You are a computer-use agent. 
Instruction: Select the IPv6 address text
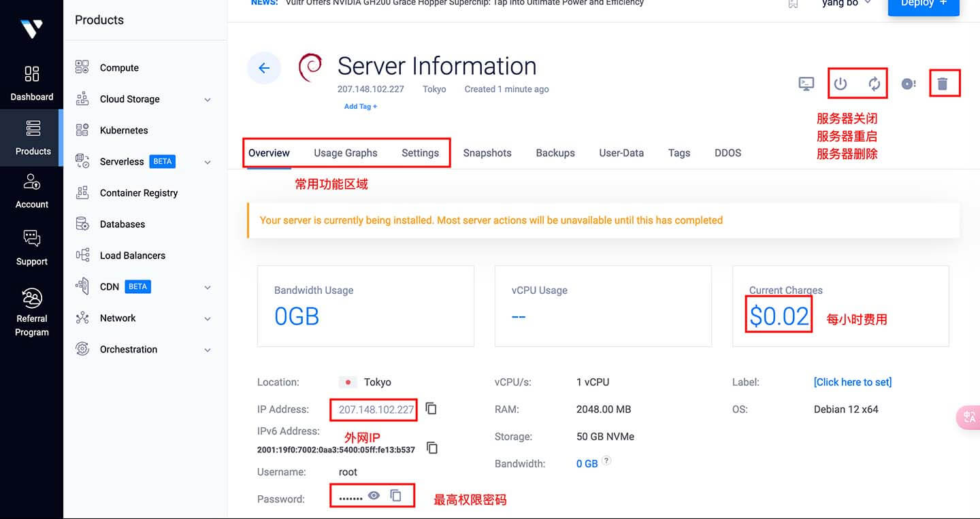coord(336,450)
